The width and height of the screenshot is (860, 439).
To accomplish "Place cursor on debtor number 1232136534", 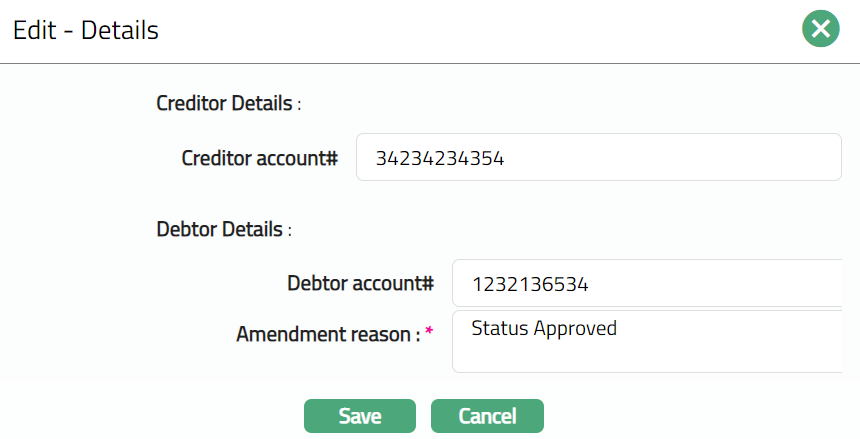I will (530, 284).
